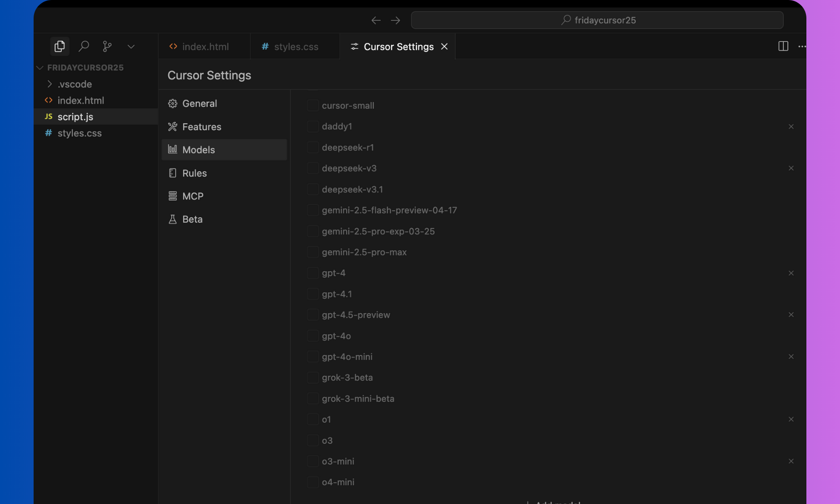Open Features settings section
The height and width of the screenshot is (504, 840).
pyautogui.click(x=224, y=127)
